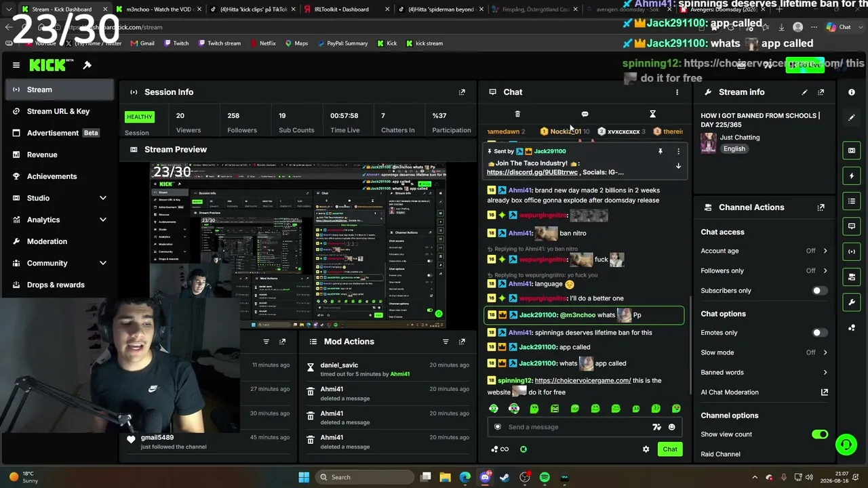This screenshot has height=488, width=868.
Task: Open the Netflix bookmark
Action: coord(262,43)
